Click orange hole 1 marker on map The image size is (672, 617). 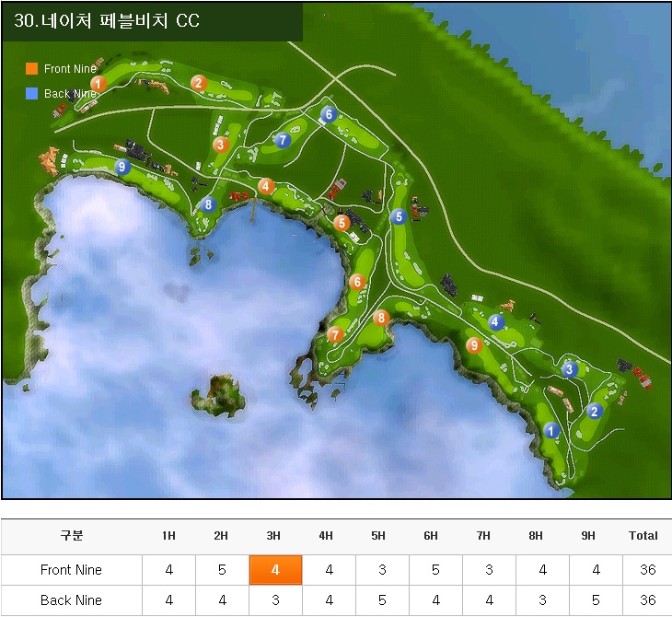tap(98, 84)
